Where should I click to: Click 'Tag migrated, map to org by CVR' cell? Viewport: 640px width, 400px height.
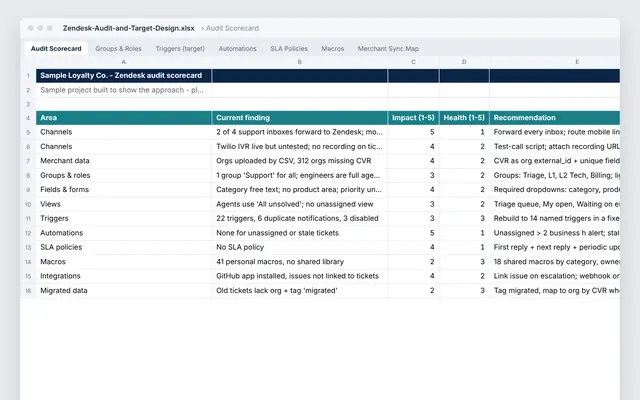[555, 291]
